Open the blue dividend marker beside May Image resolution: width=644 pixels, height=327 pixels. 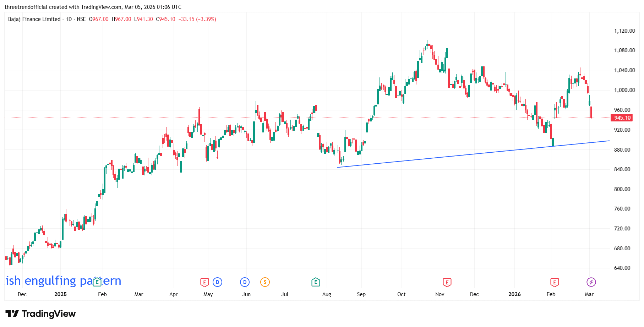click(217, 282)
